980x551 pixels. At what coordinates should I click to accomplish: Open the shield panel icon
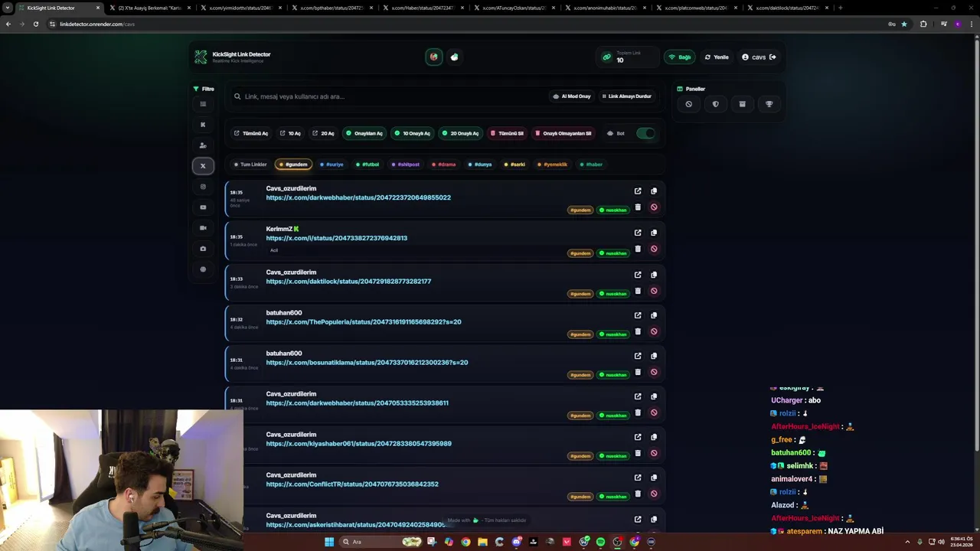715,104
